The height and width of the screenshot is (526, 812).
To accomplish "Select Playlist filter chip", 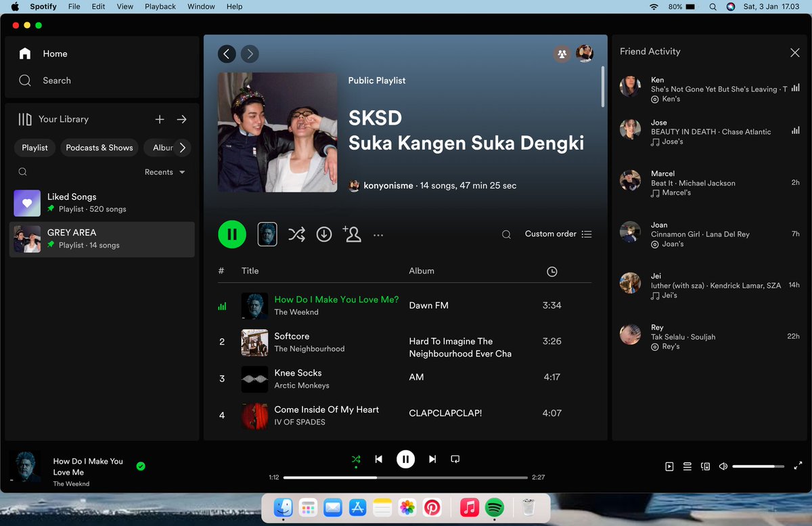I will (35, 148).
